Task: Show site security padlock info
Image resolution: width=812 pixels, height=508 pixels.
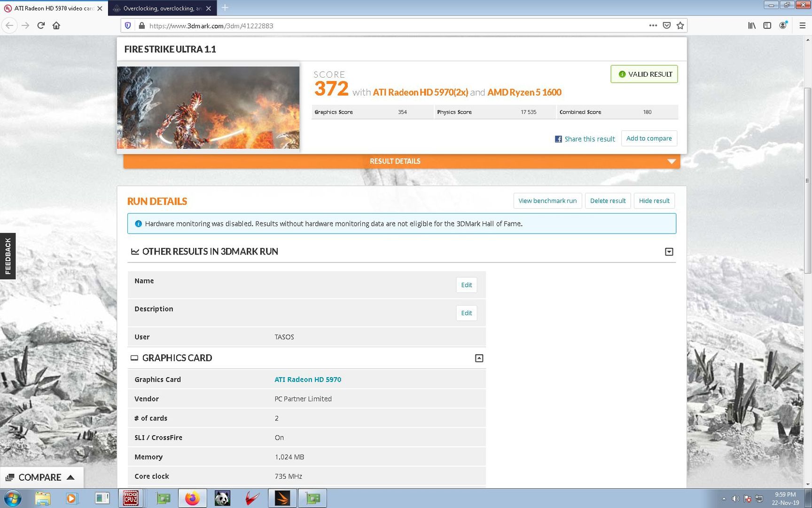Action: tap(141, 25)
